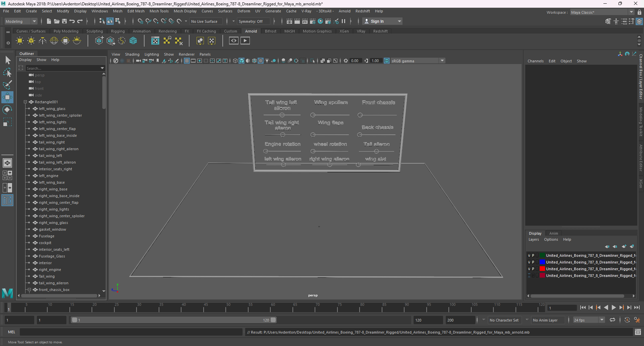This screenshot has width=644, height=346.
Task: Click the Open Scene folder icon
Action: [56, 21]
